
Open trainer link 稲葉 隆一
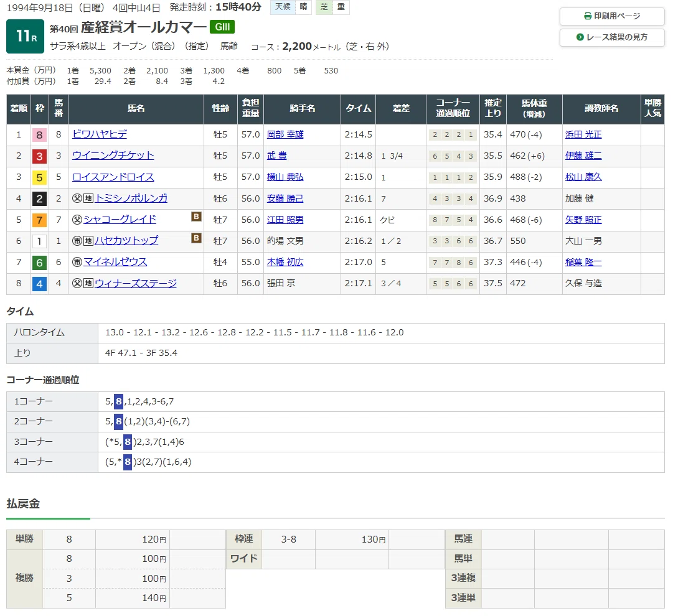583,262
